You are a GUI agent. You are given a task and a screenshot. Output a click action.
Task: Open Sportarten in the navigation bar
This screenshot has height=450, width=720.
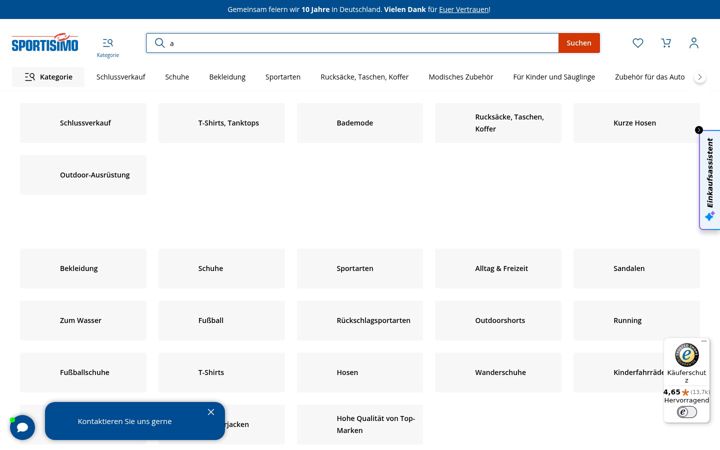coord(283,77)
